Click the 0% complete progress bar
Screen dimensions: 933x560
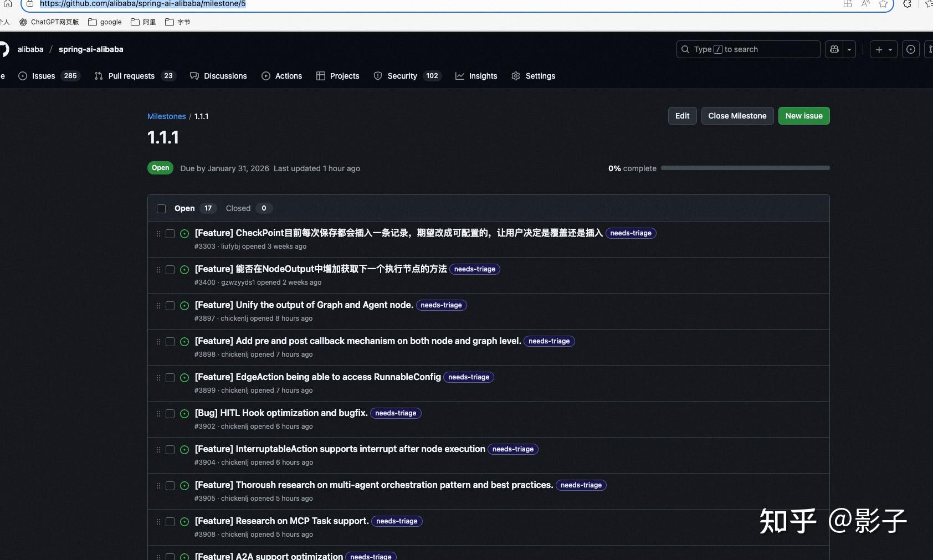[x=745, y=168]
